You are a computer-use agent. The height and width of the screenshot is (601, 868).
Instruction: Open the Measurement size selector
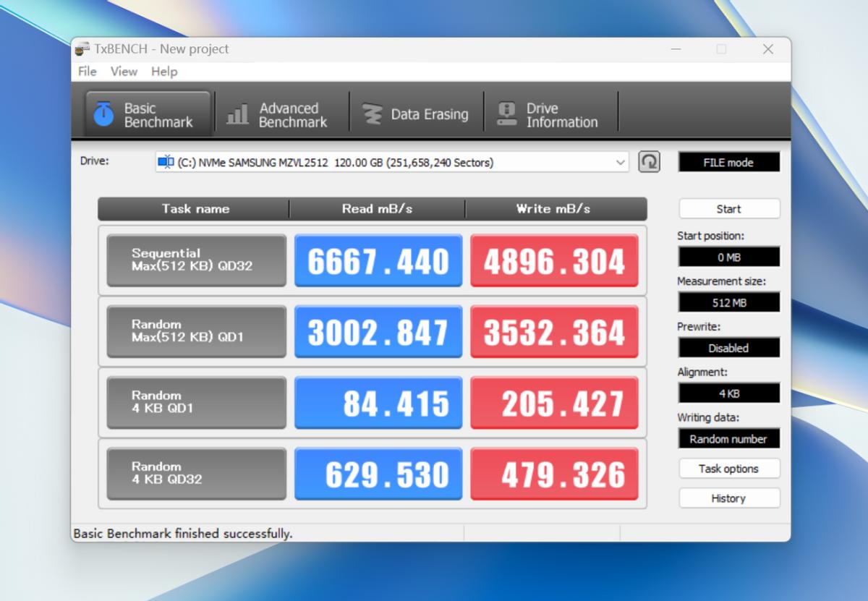[x=728, y=302]
